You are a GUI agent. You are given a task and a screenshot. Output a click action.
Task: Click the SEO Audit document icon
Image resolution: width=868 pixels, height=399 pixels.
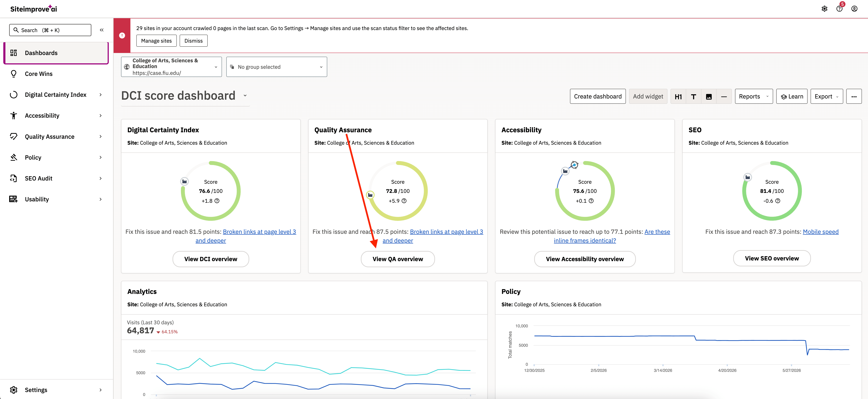pyautogui.click(x=13, y=178)
